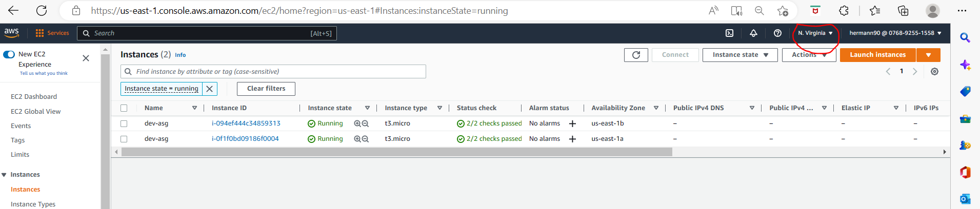
Task: Add alarm for instance in us-east-1b
Action: (572, 123)
